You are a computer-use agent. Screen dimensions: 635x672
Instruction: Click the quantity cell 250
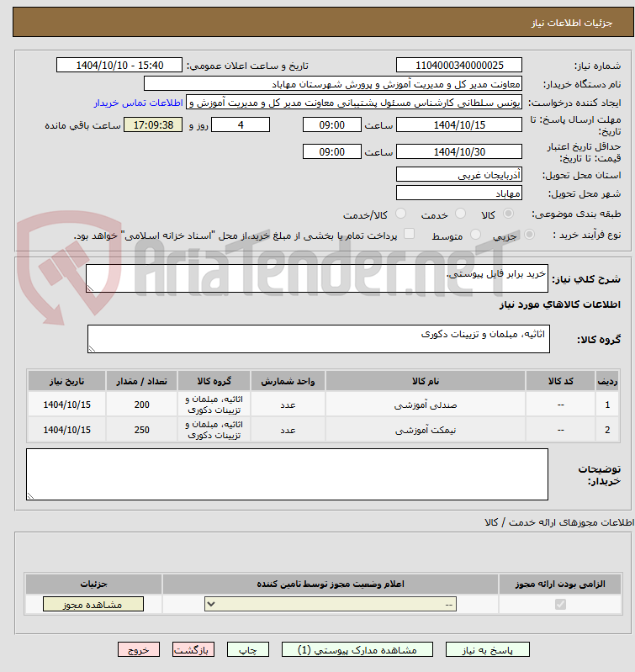click(x=142, y=430)
